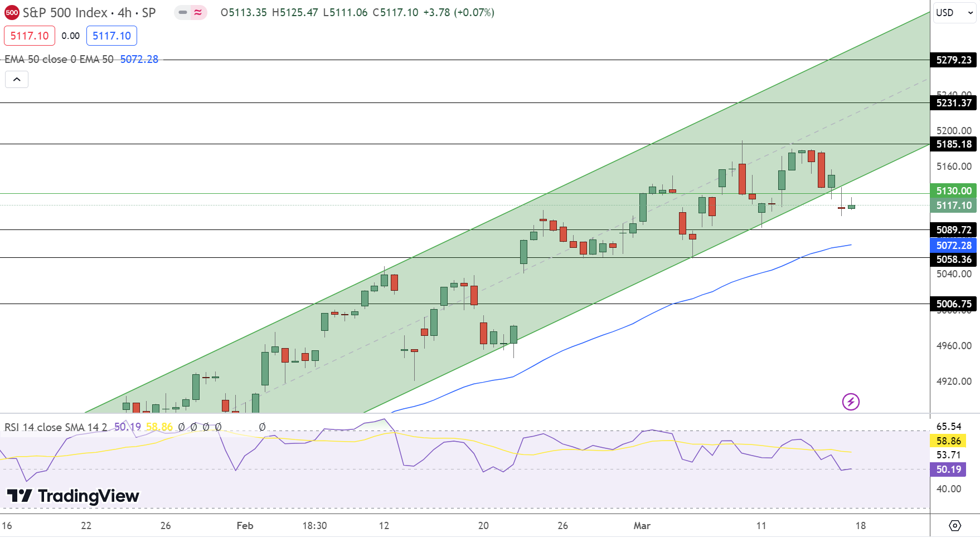Click the 5231.37 price level label
Image resolution: width=980 pixels, height=538 pixels.
point(953,102)
